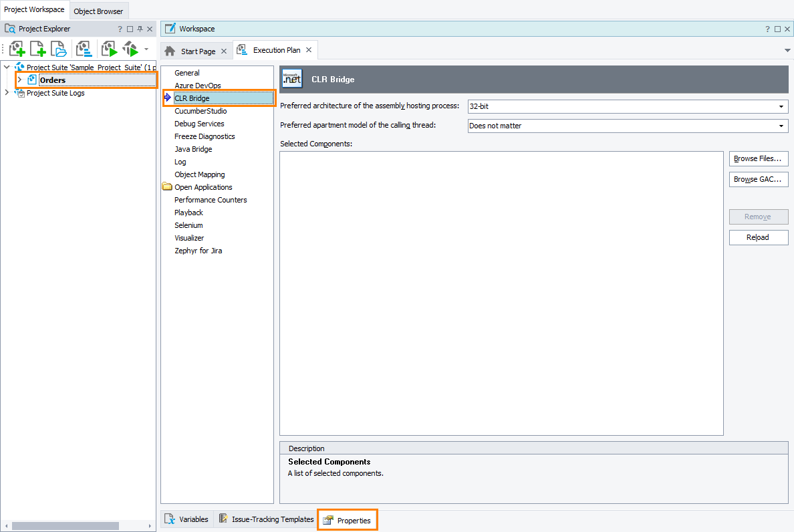Expand the Project Suite Logs node
Screen dimensions: 794x532
point(7,93)
